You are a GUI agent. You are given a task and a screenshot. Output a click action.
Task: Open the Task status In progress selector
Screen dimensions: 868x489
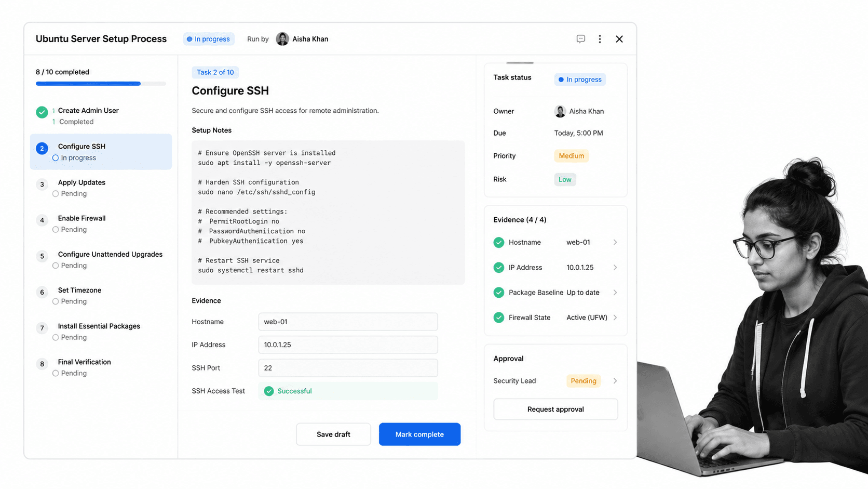click(580, 80)
